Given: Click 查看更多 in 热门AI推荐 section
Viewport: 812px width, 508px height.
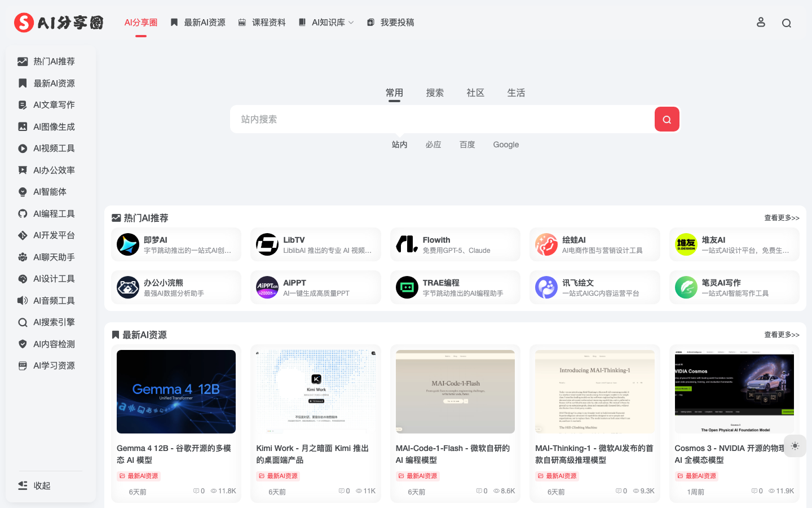Looking at the screenshot, I should click(x=782, y=218).
